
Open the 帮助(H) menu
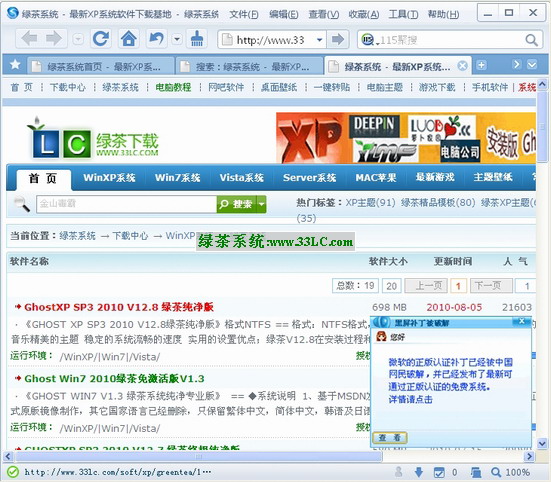pyautogui.click(x=443, y=14)
